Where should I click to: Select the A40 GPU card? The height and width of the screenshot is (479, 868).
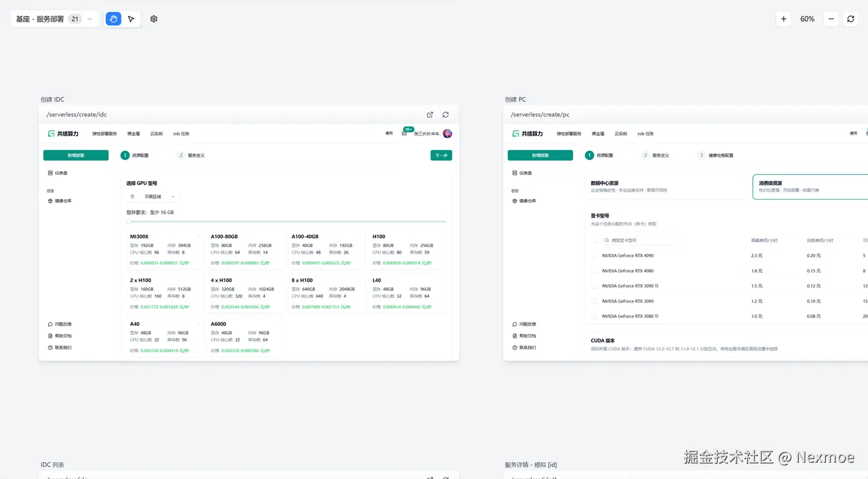click(165, 337)
